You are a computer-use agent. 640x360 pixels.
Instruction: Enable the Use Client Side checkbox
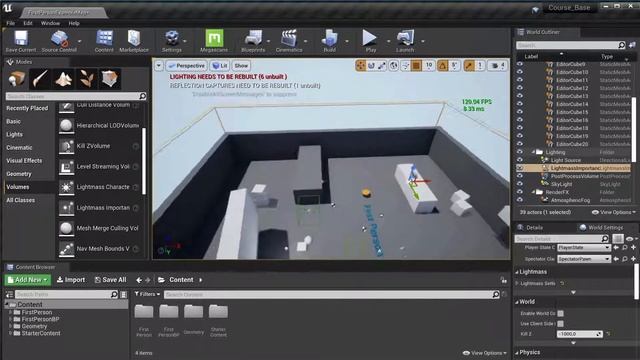click(x=561, y=324)
